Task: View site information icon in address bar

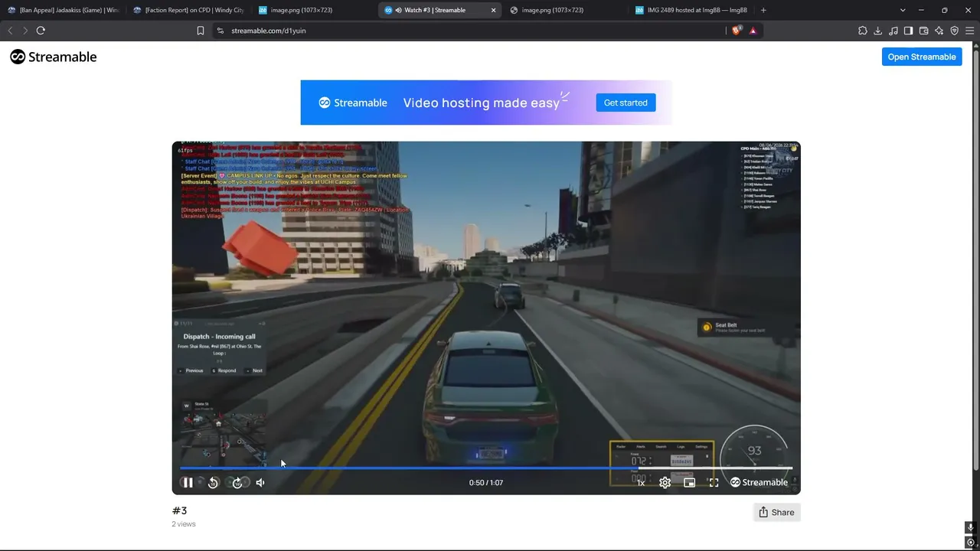Action: click(x=220, y=31)
